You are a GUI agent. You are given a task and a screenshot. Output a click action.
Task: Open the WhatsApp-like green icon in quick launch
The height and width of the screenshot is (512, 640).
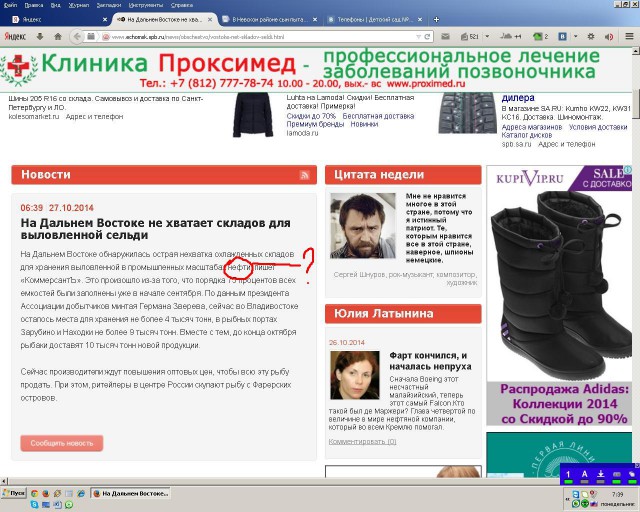69,505
